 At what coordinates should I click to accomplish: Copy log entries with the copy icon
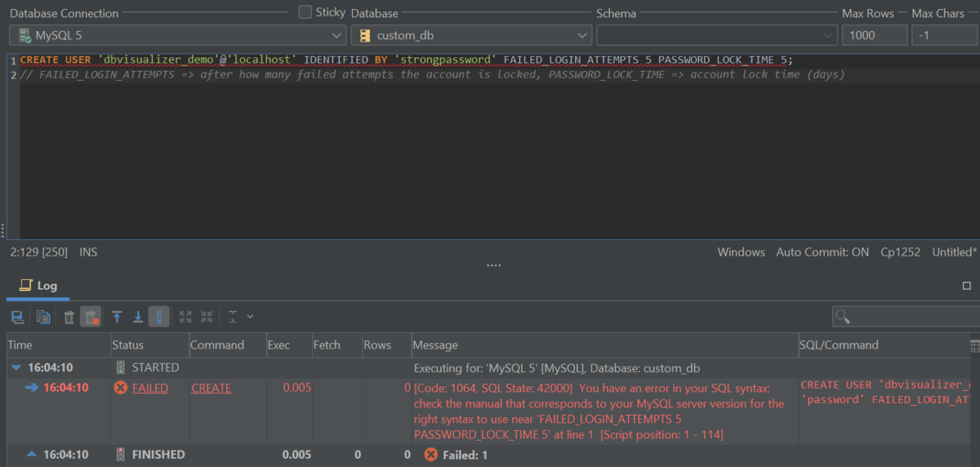tap(43, 317)
